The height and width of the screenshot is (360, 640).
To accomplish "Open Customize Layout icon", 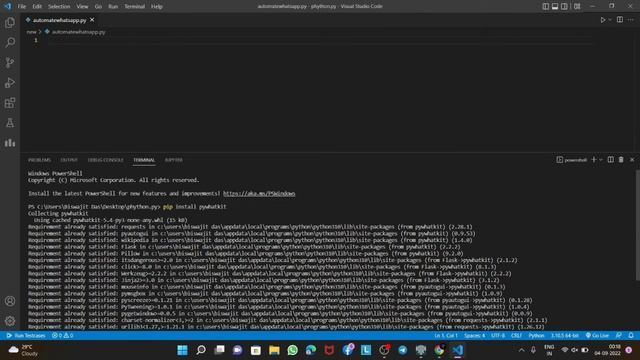I will [577, 6].
